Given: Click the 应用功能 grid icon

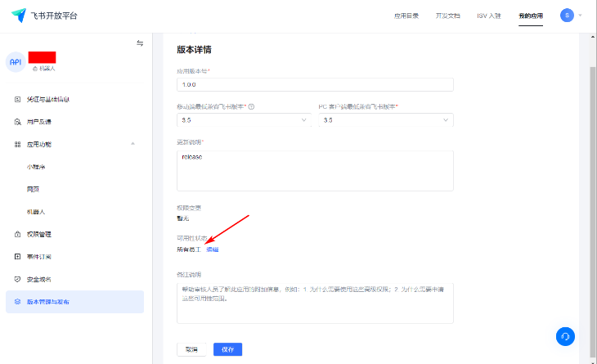Looking at the screenshot, I should 17,144.
